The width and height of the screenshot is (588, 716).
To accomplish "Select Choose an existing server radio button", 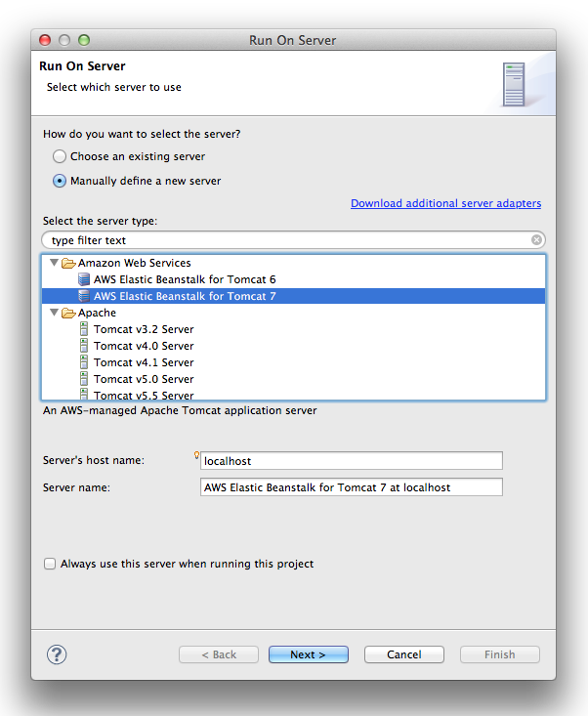I will 61,156.
